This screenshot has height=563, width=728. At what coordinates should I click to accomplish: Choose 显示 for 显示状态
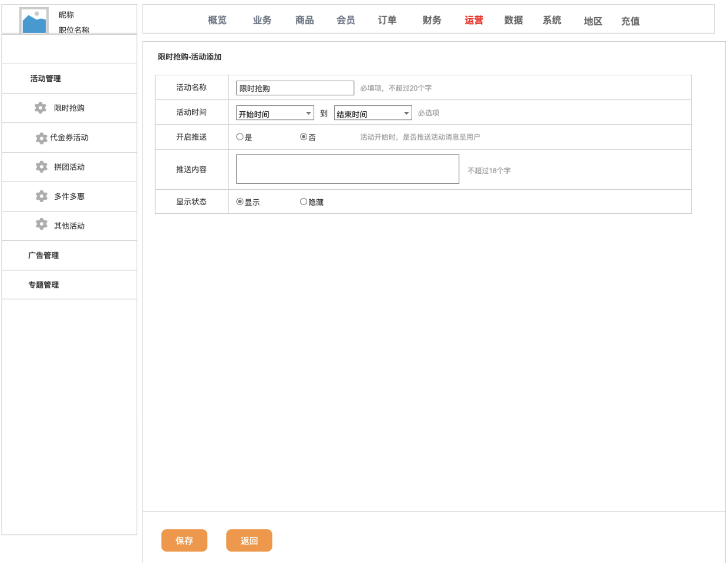240,202
